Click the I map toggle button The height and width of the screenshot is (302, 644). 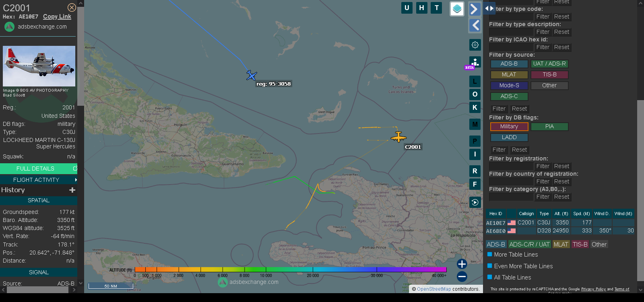click(475, 154)
